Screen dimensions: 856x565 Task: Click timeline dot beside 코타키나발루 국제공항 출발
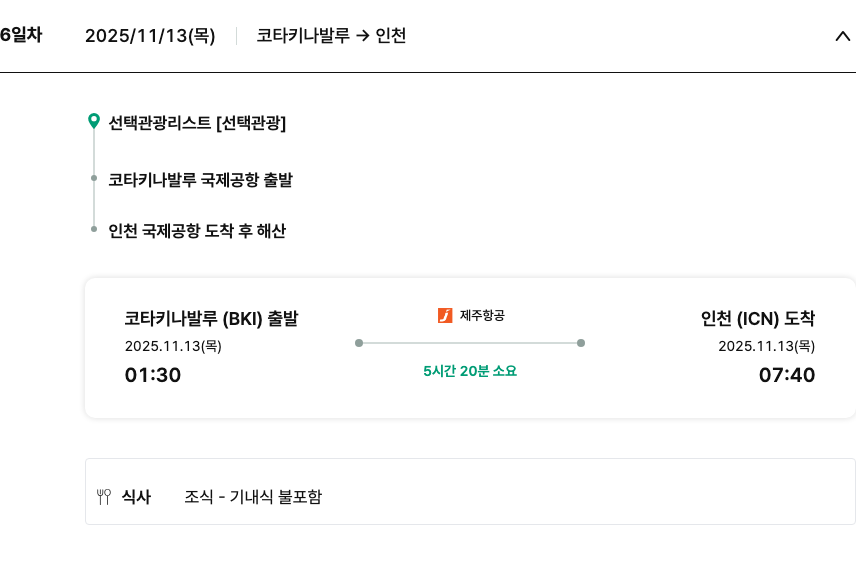pyautogui.click(x=94, y=180)
